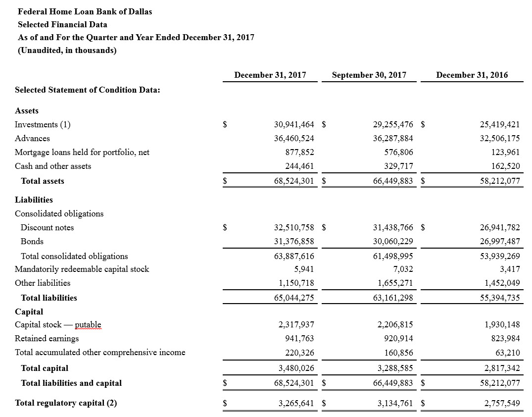The width and height of the screenshot is (532, 417).
Task: Click the 'Consolidated obligations' label
Action: point(59,214)
